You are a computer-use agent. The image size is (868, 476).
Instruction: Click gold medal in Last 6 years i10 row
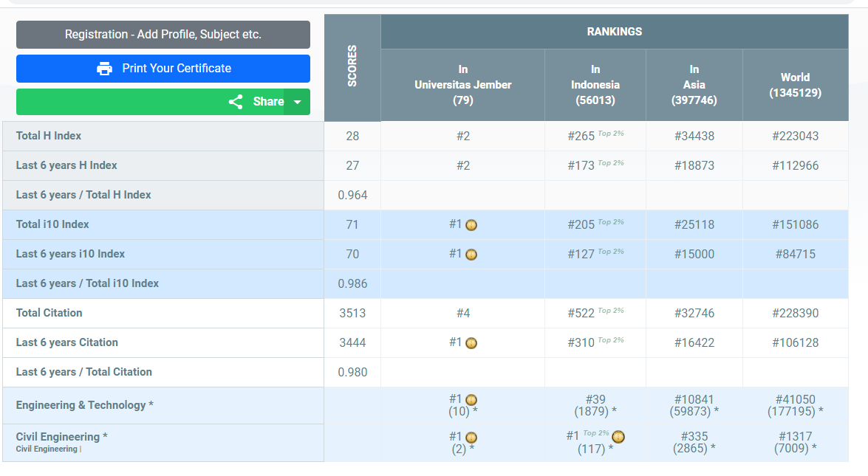[x=471, y=255]
